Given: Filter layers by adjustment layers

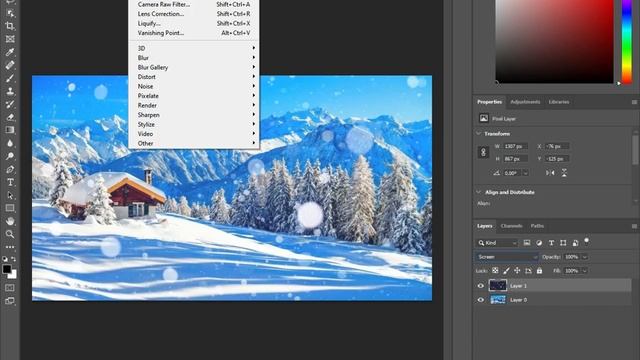Looking at the screenshot, I should click(x=539, y=243).
